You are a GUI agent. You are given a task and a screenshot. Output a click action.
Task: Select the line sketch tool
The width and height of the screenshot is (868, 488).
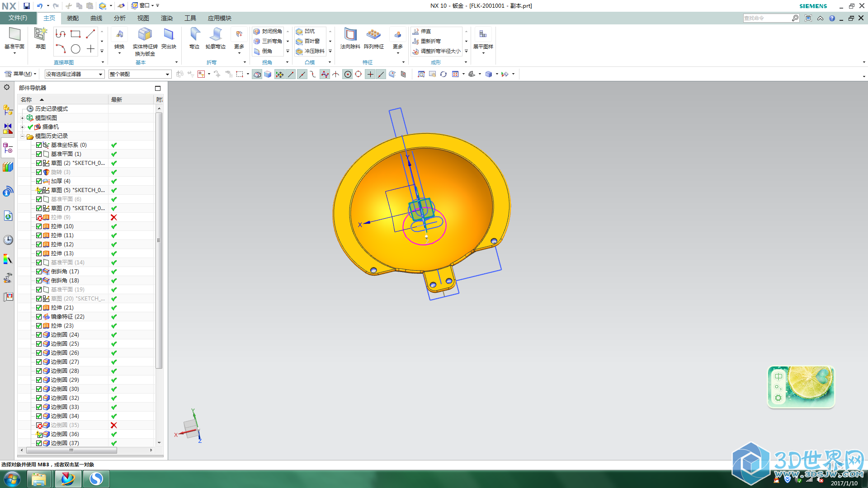coord(90,34)
